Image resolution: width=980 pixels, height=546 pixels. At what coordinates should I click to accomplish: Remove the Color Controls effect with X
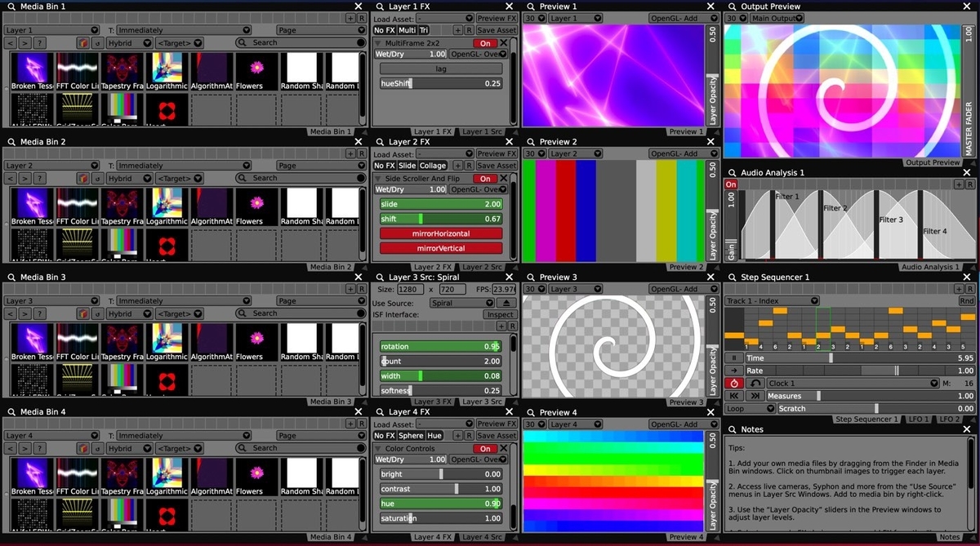[x=503, y=448]
